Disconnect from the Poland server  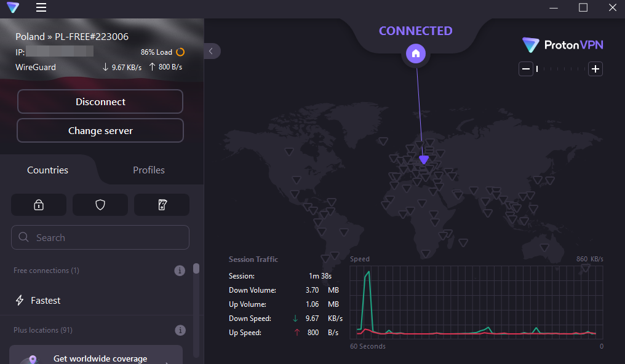[100, 101]
